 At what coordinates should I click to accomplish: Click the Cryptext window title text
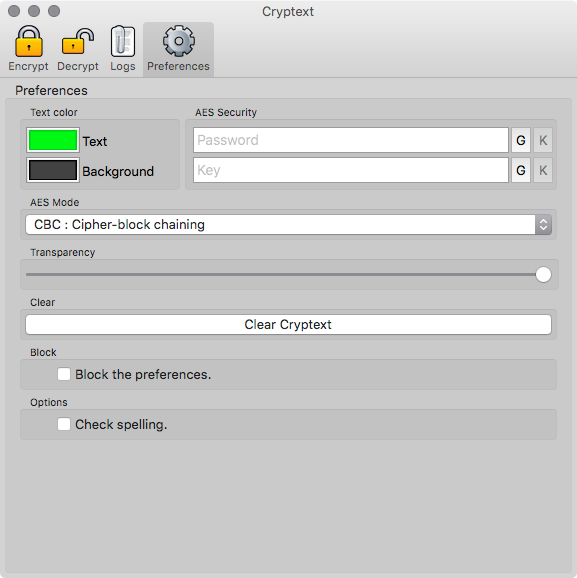[x=288, y=11]
